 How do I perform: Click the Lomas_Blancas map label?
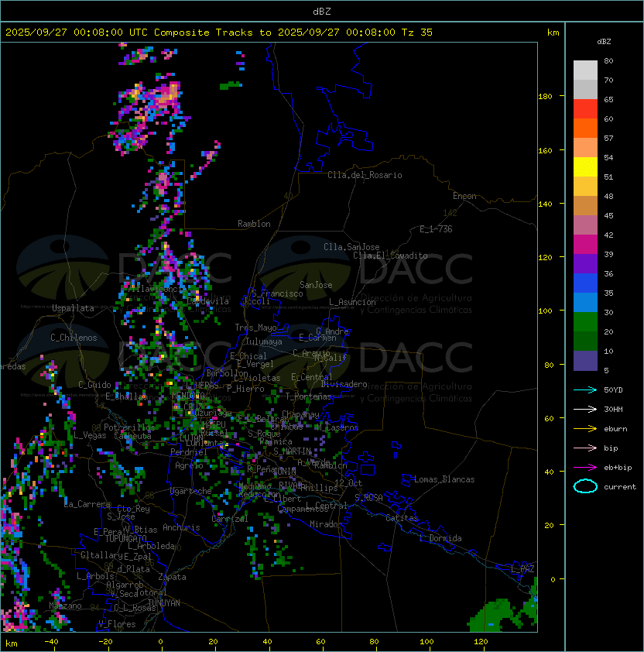click(x=444, y=479)
